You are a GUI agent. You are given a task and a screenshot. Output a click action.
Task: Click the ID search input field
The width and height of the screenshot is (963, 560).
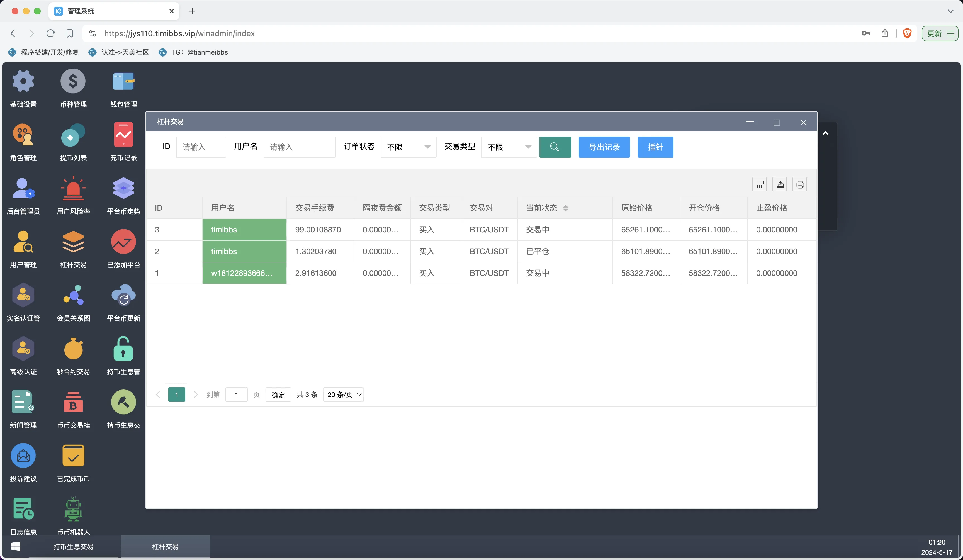pyautogui.click(x=201, y=147)
